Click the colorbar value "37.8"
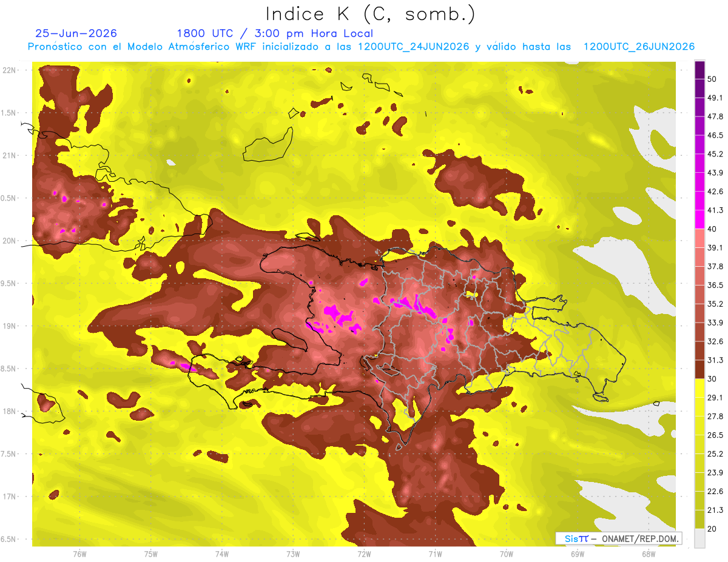This screenshot has width=728, height=562. click(715, 266)
